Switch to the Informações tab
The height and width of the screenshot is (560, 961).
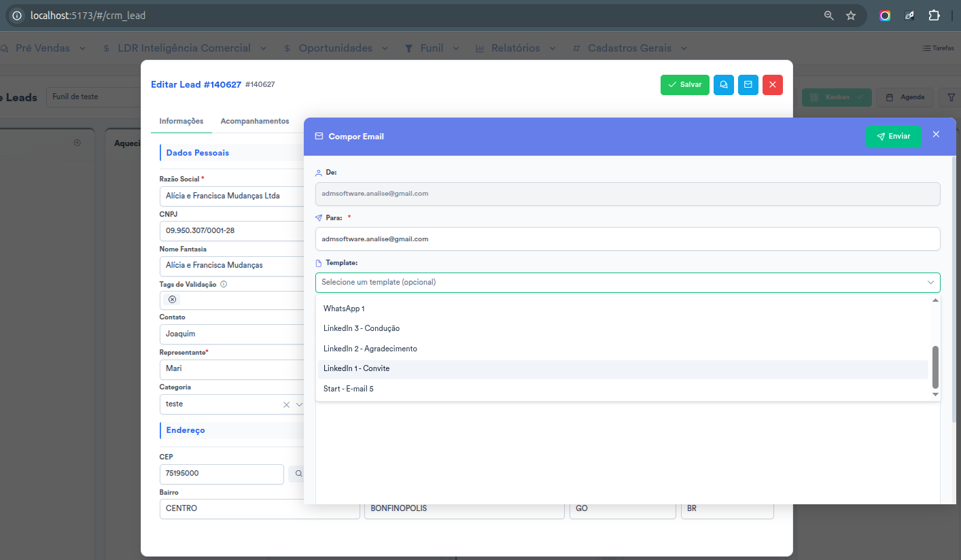coord(181,121)
